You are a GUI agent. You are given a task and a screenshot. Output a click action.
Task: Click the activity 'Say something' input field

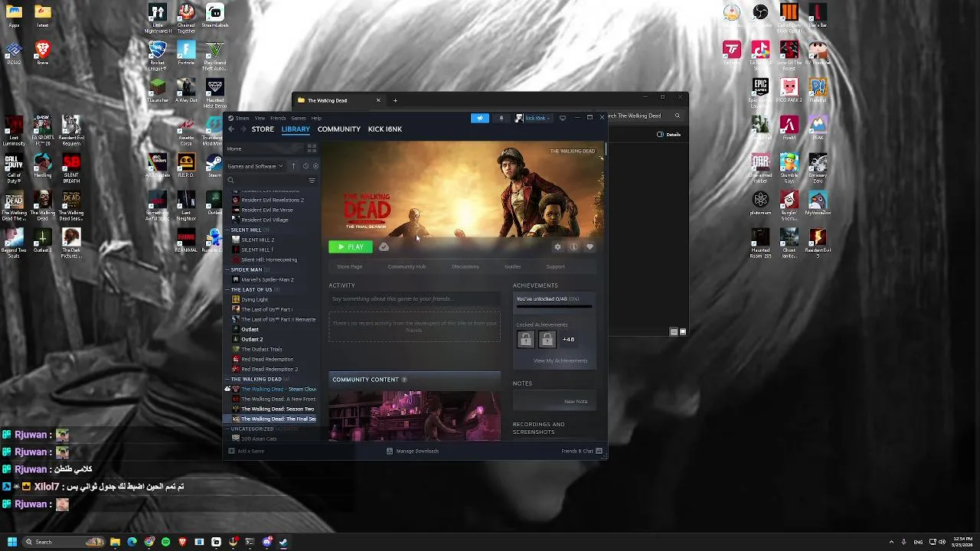[414, 298]
